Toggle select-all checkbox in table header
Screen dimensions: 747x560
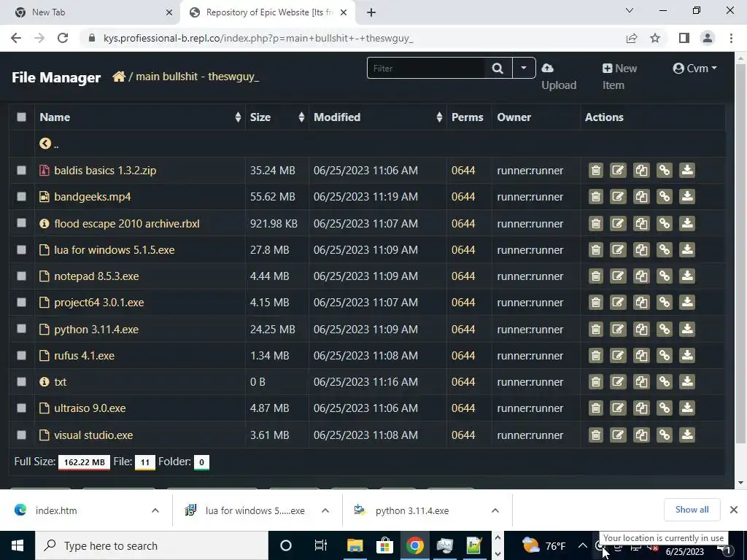[21, 117]
